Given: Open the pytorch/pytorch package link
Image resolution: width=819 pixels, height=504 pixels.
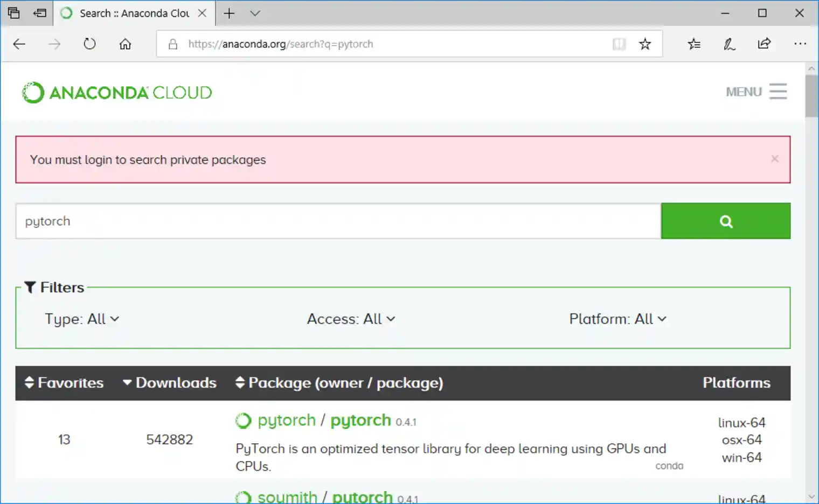Looking at the screenshot, I should point(361,420).
